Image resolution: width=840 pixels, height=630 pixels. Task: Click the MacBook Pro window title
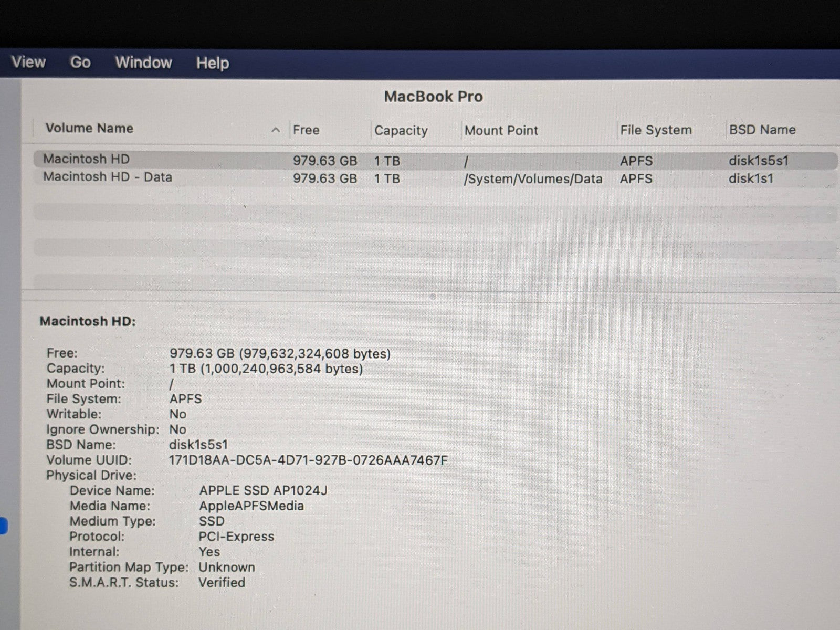tap(433, 97)
